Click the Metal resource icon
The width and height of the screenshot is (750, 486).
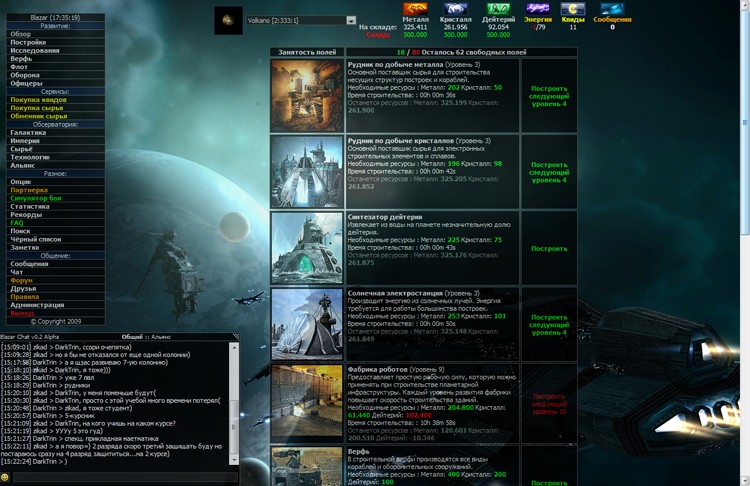[x=415, y=9]
